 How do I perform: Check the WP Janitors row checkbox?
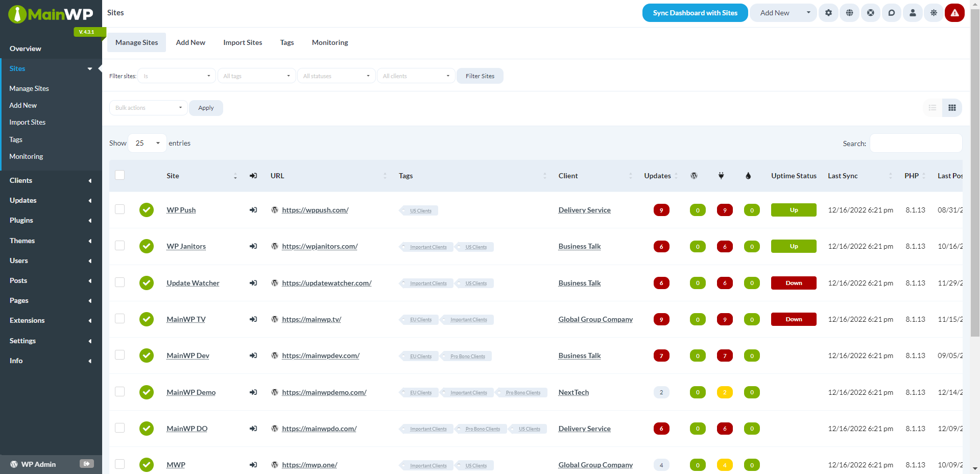tap(120, 246)
